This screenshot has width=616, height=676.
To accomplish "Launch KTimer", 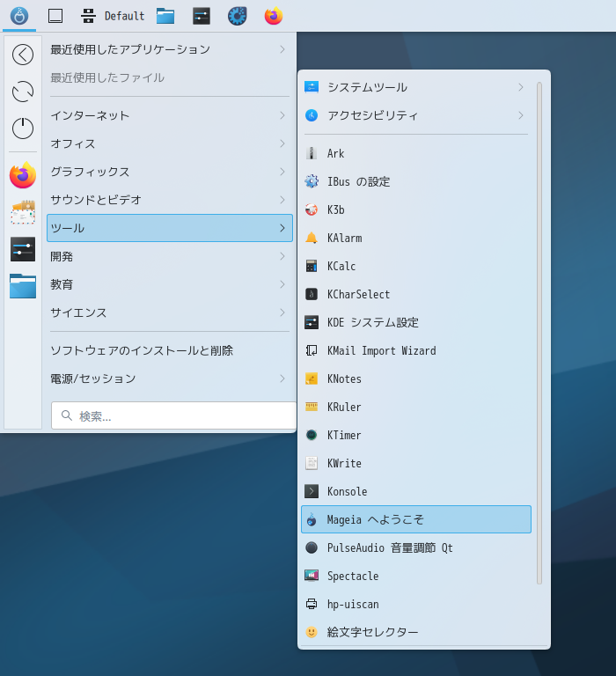I will coord(416,435).
